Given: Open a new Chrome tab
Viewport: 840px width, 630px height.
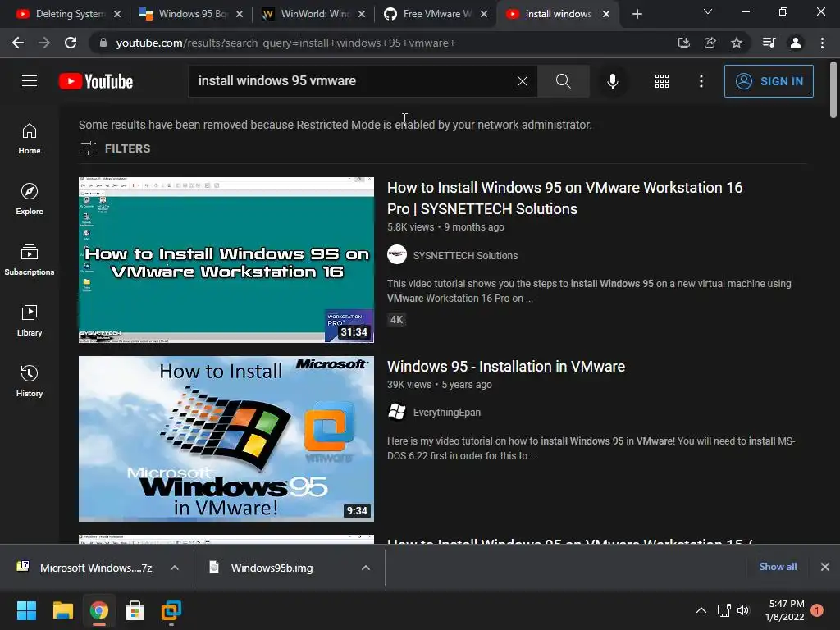Looking at the screenshot, I should click(637, 14).
